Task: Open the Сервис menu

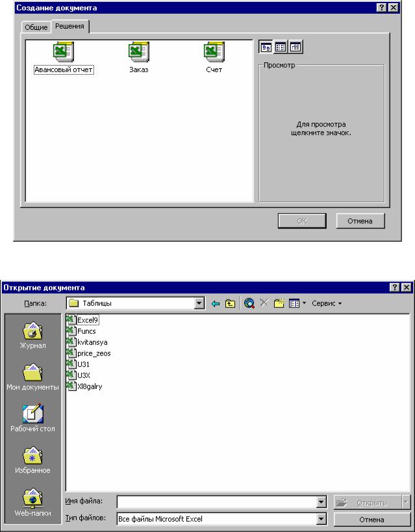Action: 327,303
